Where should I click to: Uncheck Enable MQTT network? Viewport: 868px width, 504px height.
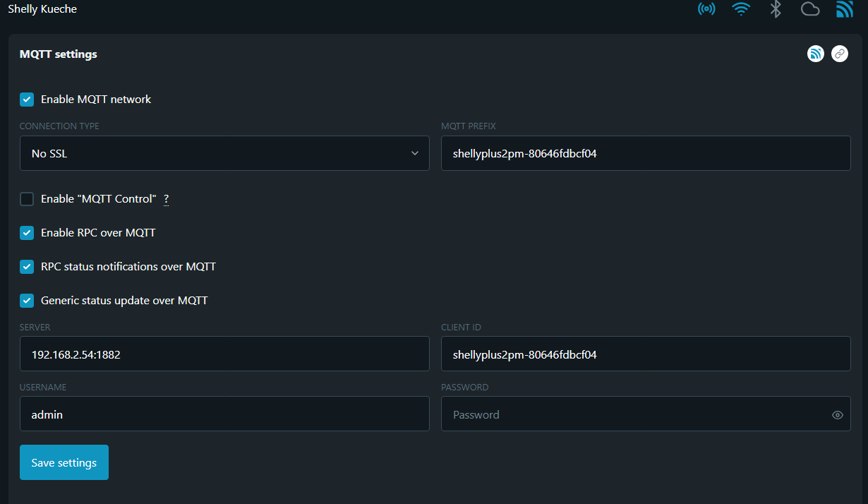pos(27,100)
